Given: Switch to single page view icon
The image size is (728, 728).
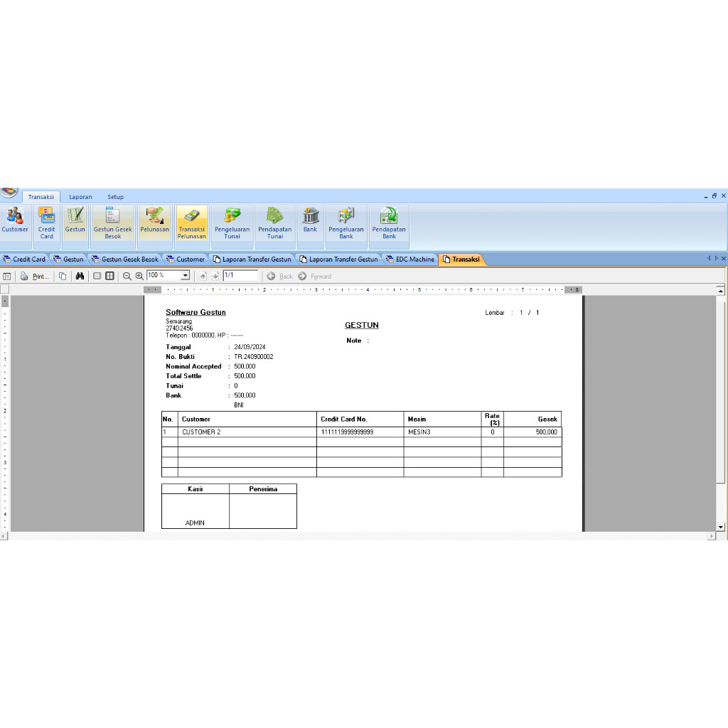Looking at the screenshot, I should (97, 277).
